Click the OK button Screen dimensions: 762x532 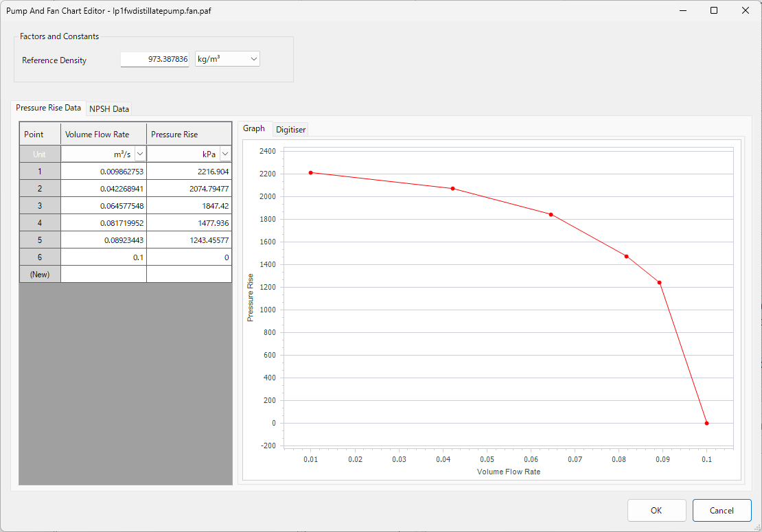(x=656, y=510)
